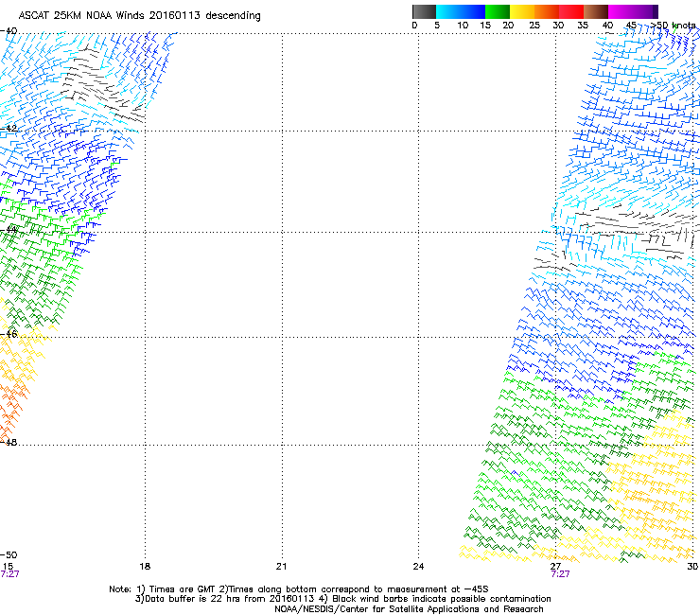
Task: Click the latitude label "-40"
Action: pos(9,31)
